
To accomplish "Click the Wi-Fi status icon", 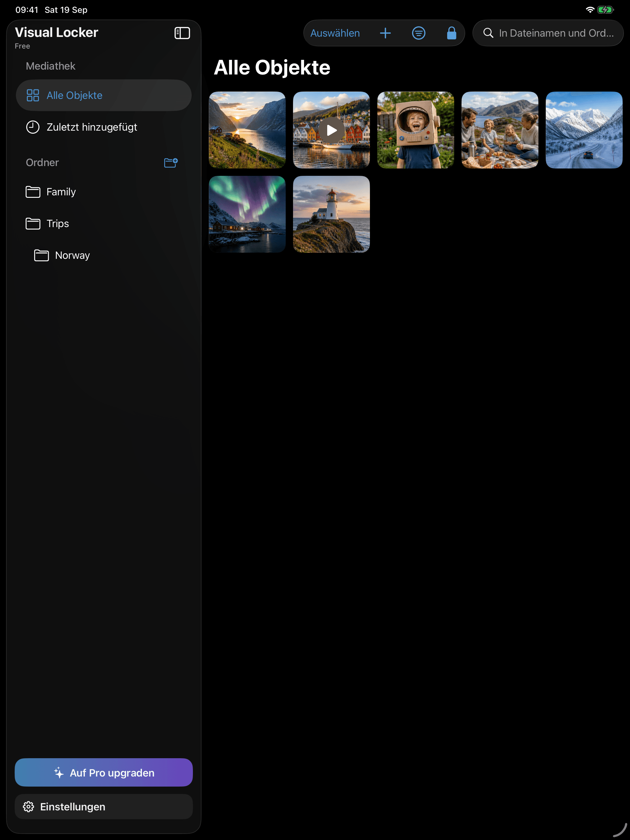I will 590,10.
